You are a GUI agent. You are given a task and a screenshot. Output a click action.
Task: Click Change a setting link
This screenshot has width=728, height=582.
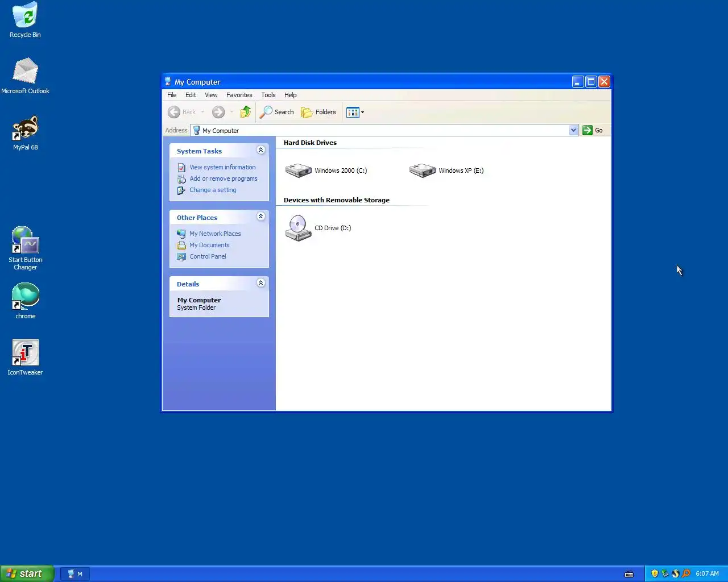(213, 190)
